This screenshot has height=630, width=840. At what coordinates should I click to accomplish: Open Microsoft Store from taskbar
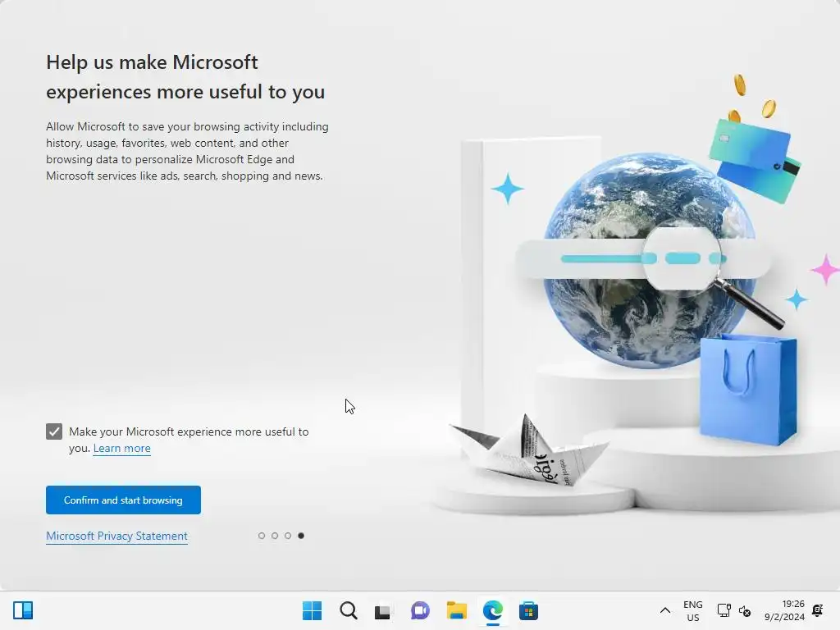[528, 610]
